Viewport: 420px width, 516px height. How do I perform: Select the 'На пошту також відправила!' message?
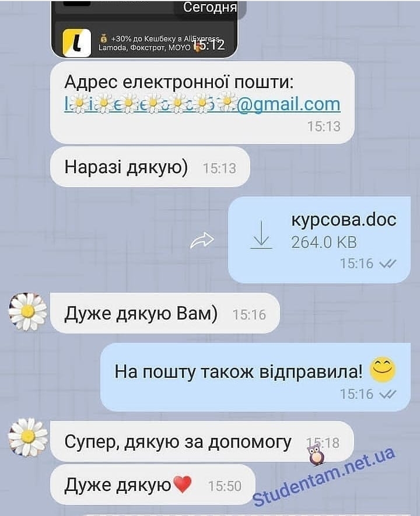(x=256, y=377)
